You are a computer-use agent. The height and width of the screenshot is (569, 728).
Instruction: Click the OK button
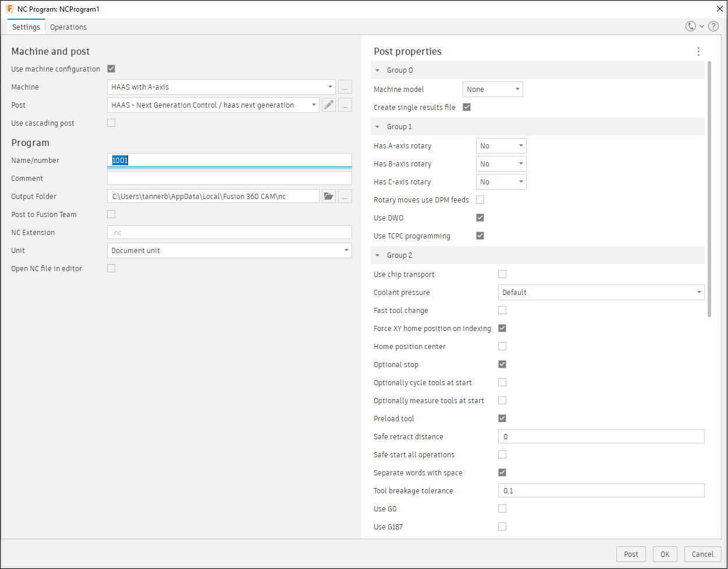tap(665, 554)
